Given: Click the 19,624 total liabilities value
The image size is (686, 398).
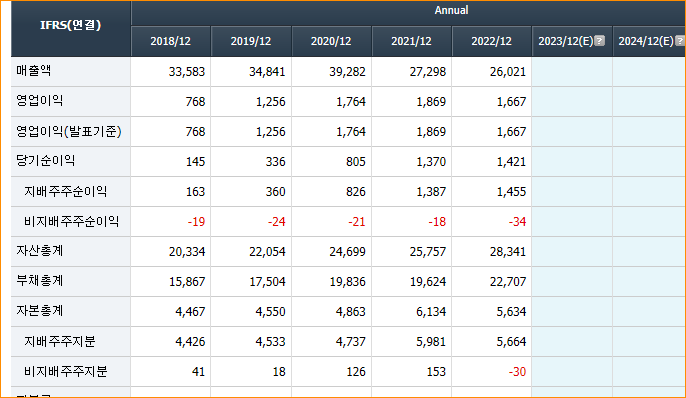Looking at the screenshot, I should pyautogui.click(x=427, y=282).
